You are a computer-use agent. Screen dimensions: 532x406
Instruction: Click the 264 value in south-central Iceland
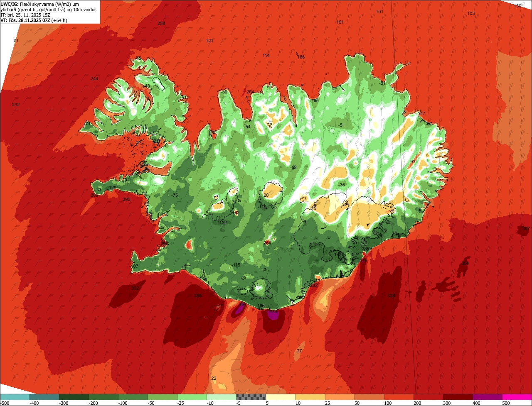[x=267, y=242]
